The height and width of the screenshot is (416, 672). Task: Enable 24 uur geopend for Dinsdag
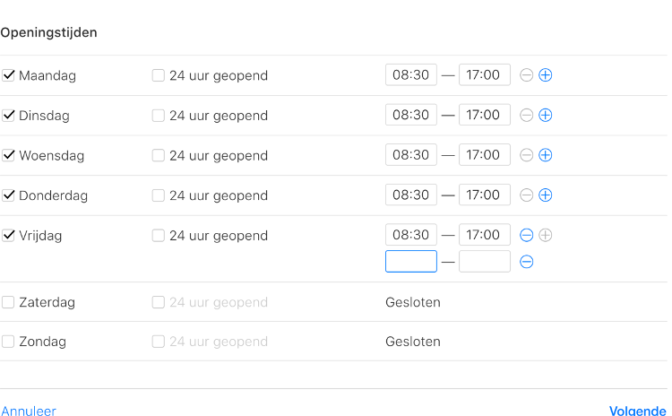point(159,115)
